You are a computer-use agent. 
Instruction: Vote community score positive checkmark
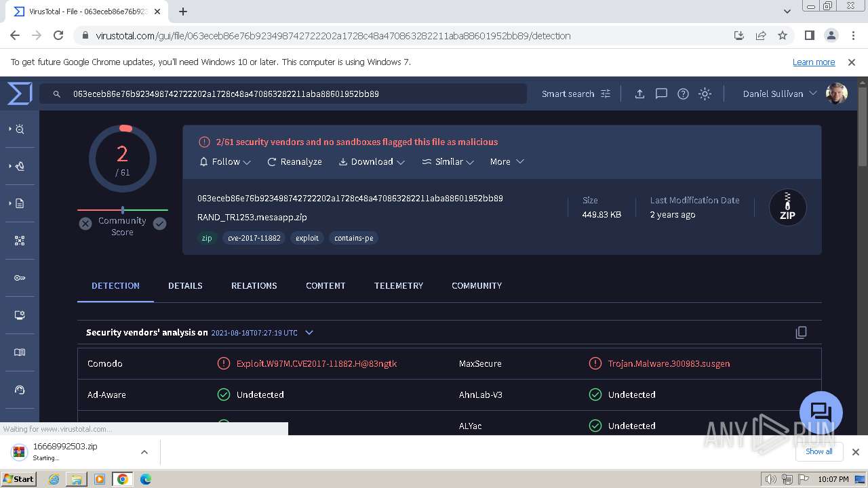click(x=159, y=224)
